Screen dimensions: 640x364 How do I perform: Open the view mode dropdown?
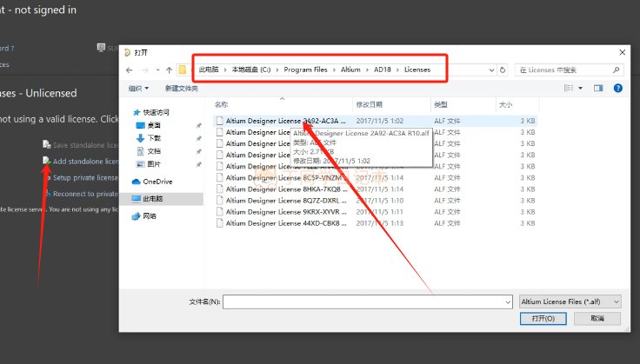point(580,88)
